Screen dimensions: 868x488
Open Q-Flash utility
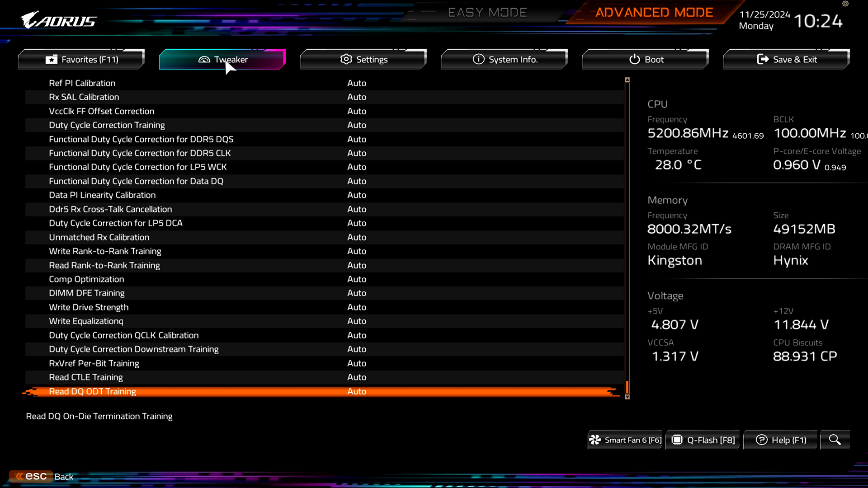(x=704, y=440)
